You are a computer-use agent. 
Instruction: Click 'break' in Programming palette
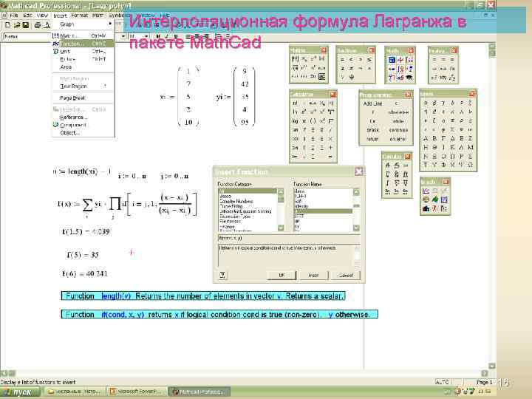(x=372, y=130)
